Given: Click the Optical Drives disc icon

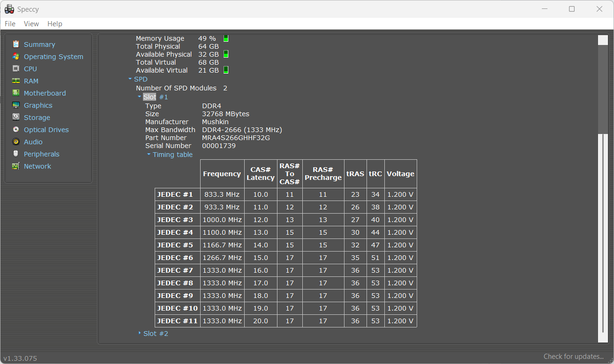Looking at the screenshot, I should coord(16,130).
